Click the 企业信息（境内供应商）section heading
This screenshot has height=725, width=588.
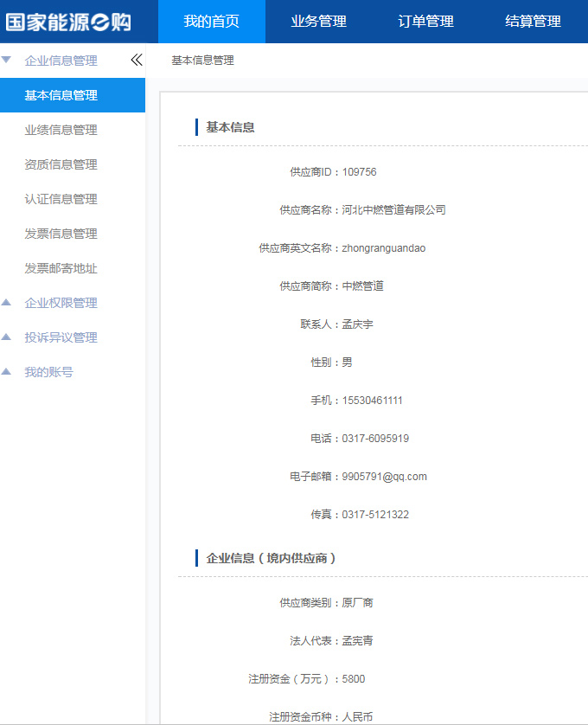point(271,558)
